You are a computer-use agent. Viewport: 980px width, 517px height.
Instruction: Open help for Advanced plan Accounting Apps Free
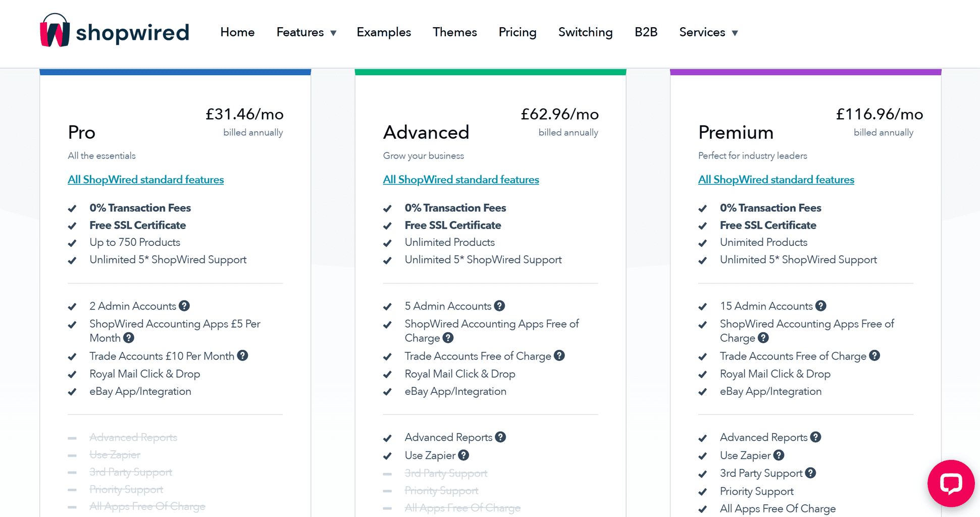[448, 338]
